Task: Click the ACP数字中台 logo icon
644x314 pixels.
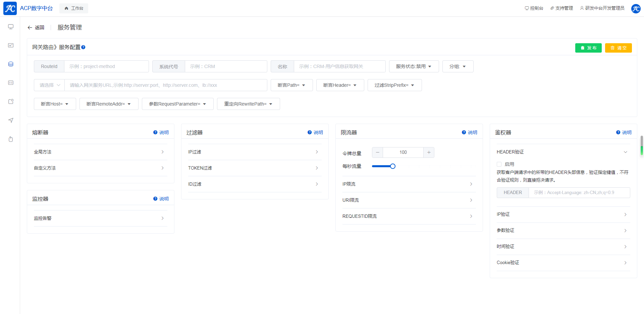Action: [x=10, y=8]
